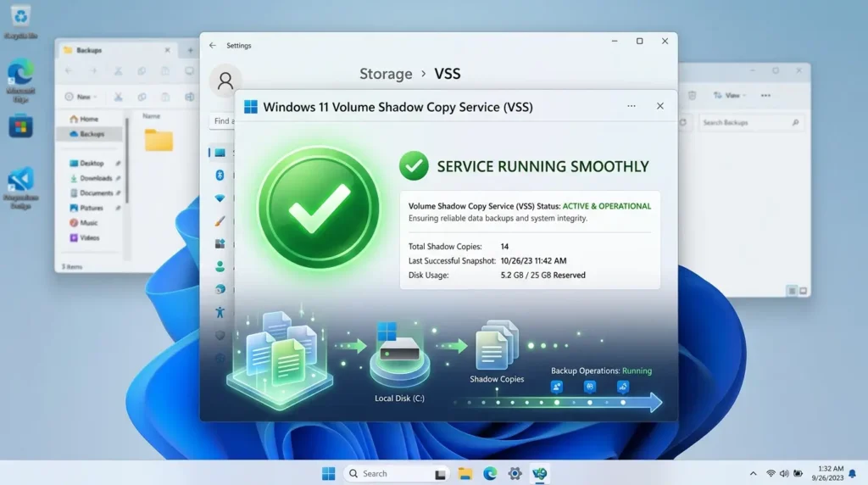Open the Microsoft Edge desktop shortcut
This screenshot has height=485, width=868.
20,81
